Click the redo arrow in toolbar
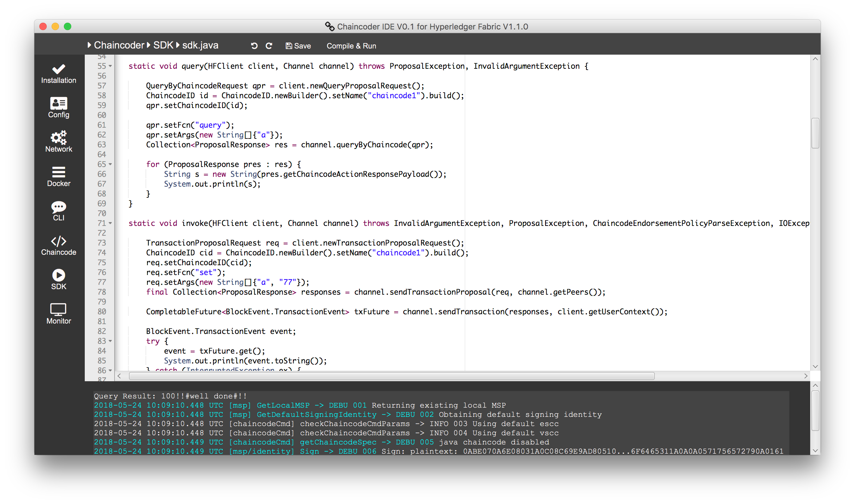Image resolution: width=855 pixels, height=504 pixels. [x=269, y=46]
